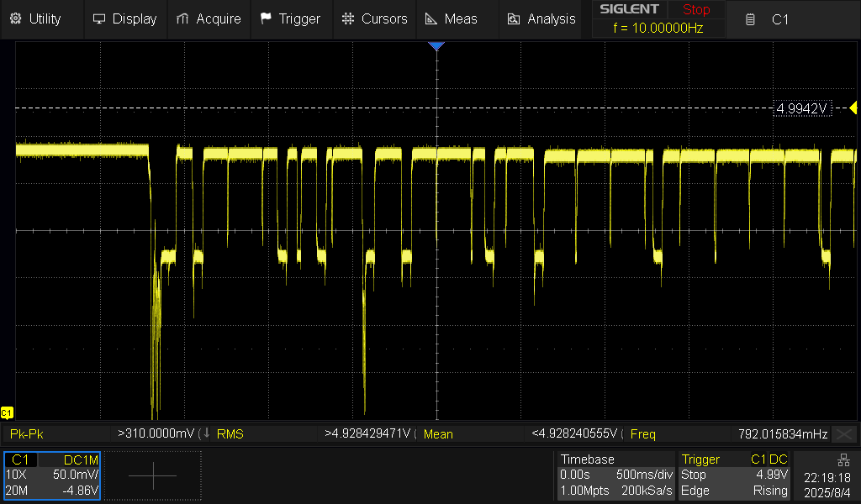
Task: Open the Timebase settings box
Action: click(615, 475)
